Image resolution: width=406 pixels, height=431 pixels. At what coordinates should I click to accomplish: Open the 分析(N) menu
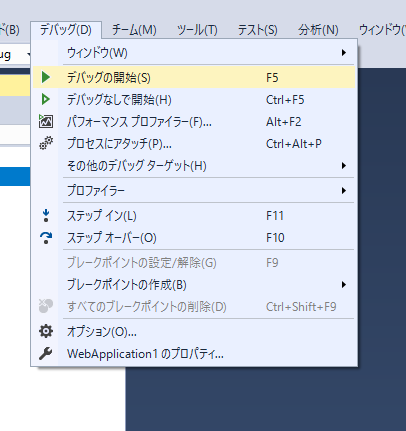[x=318, y=30]
